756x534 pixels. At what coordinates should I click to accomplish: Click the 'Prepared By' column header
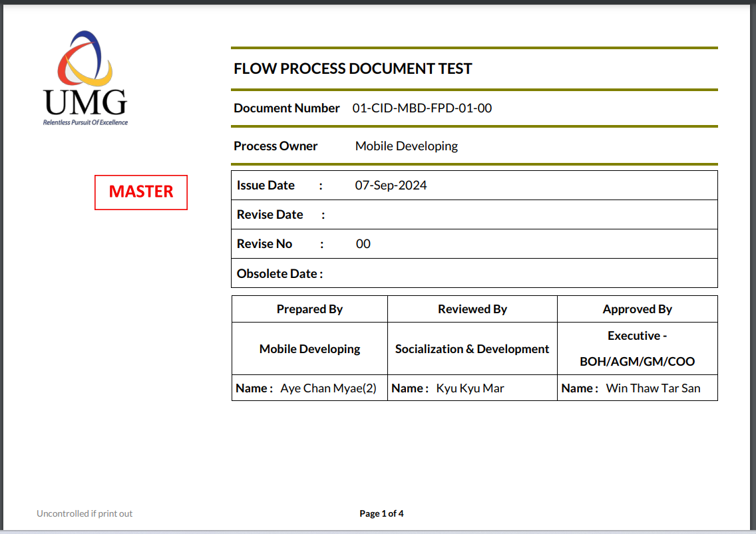pyautogui.click(x=309, y=309)
